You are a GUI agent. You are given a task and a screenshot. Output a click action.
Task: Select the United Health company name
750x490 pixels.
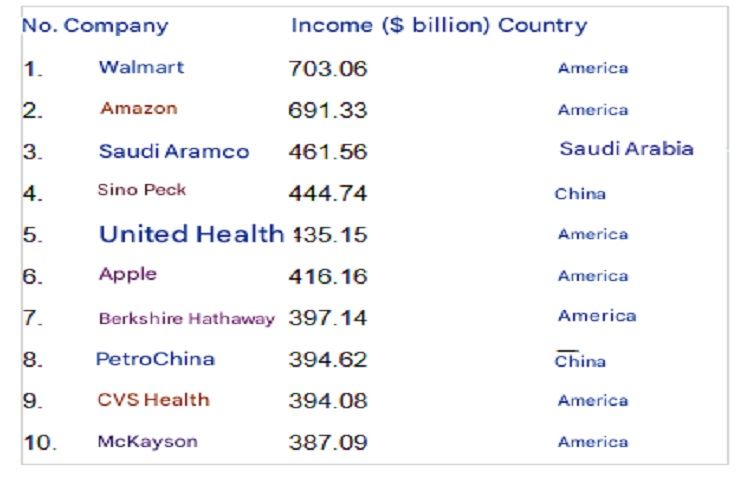[191, 234]
